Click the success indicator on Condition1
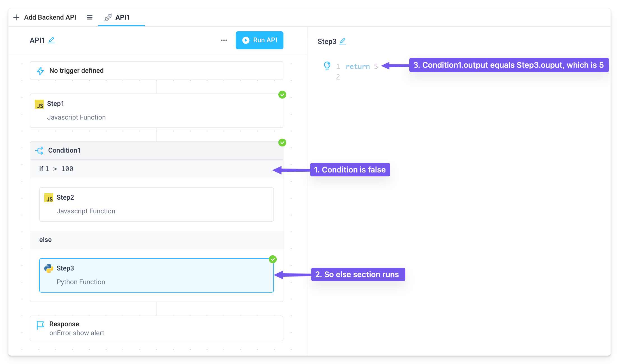This screenshot has width=619, height=364. coord(282,143)
